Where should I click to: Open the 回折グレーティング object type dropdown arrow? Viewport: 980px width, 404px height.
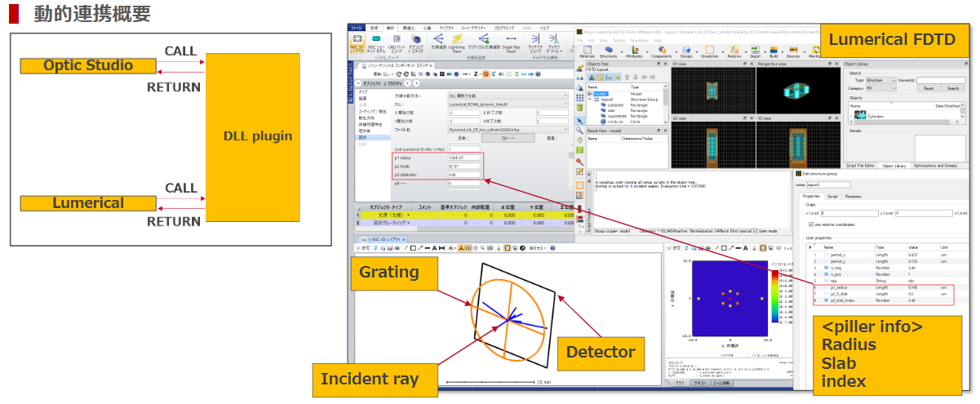point(408,223)
